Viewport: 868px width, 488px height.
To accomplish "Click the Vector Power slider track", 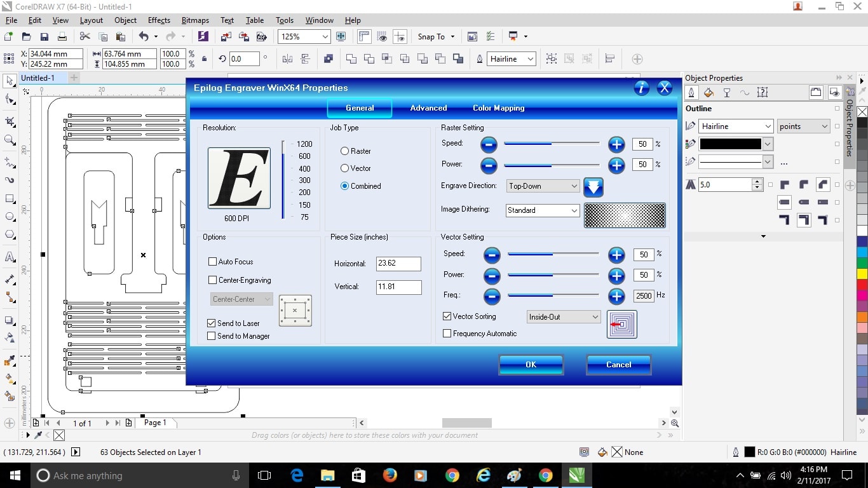I will (x=553, y=276).
